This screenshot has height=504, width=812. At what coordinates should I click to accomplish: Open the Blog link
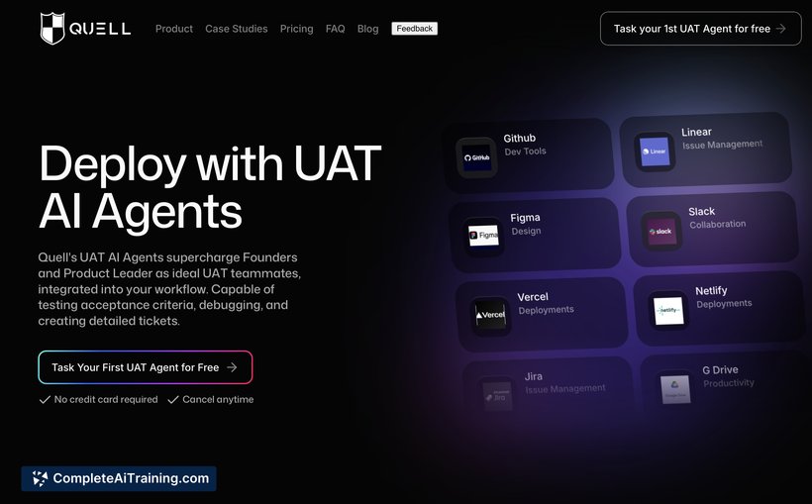point(367,29)
